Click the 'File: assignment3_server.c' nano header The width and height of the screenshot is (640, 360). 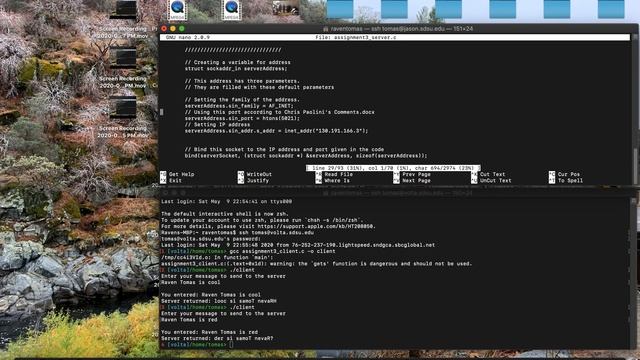click(356, 37)
